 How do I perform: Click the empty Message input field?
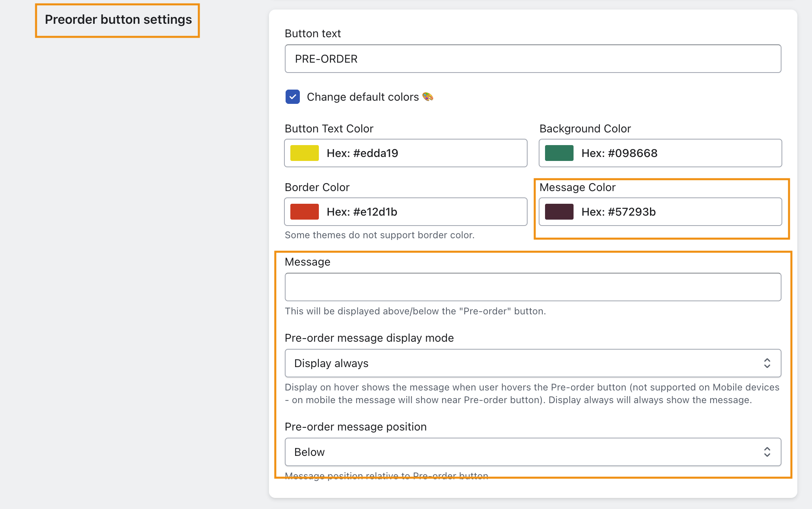533,287
